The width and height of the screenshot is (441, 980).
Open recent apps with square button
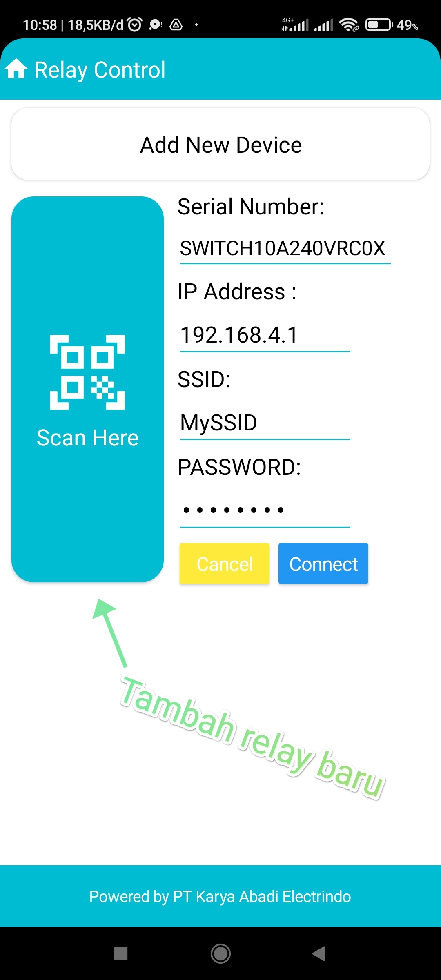click(x=121, y=954)
